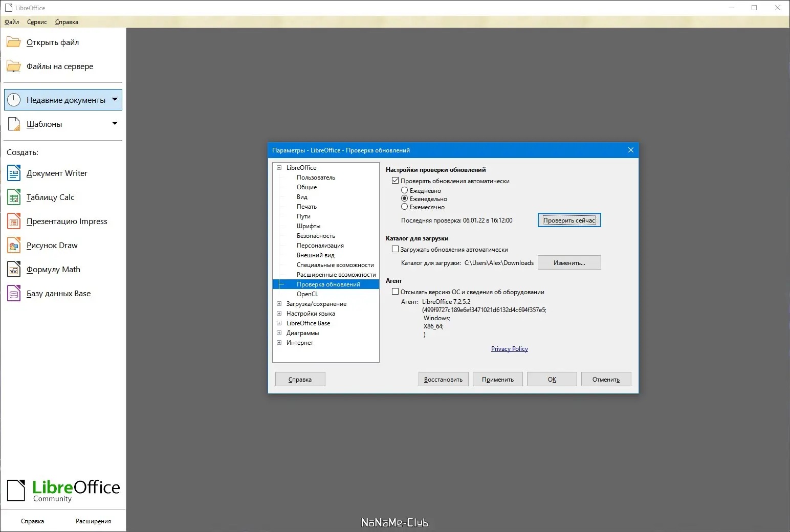This screenshot has height=532, width=790.
Task: Click the Calc Spreadsheet icon
Action: click(x=14, y=197)
